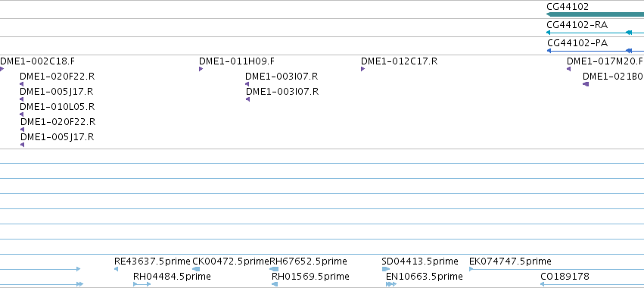Click the RE43637.5prime EST label
644x288 pixels.
(152, 261)
